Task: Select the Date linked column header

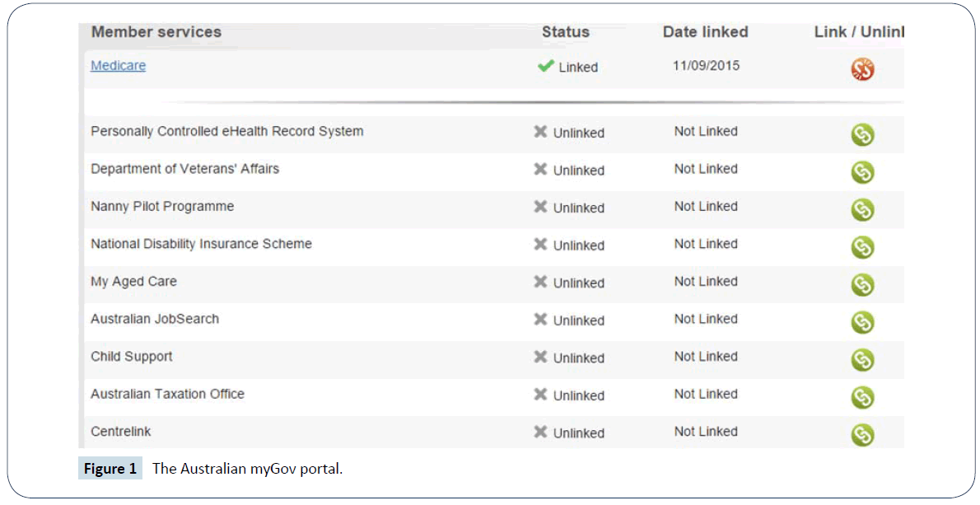Action: [x=705, y=32]
